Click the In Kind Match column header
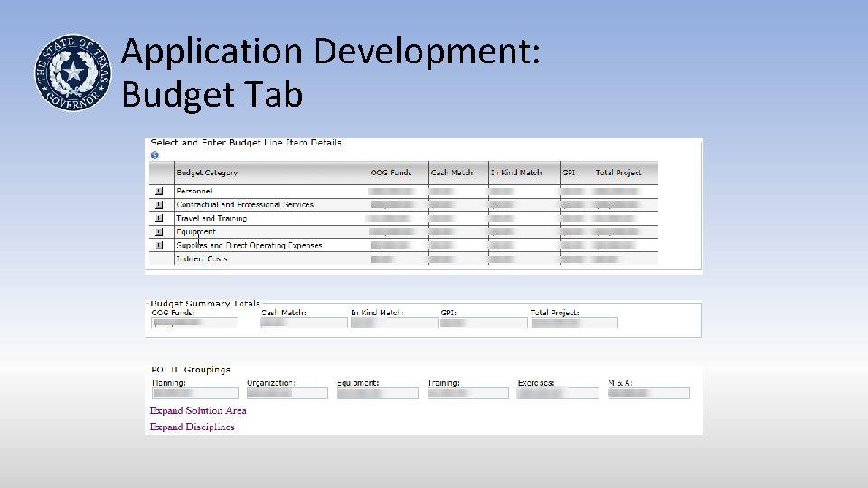This screenshot has height=488, width=868. [x=516, y=173]
